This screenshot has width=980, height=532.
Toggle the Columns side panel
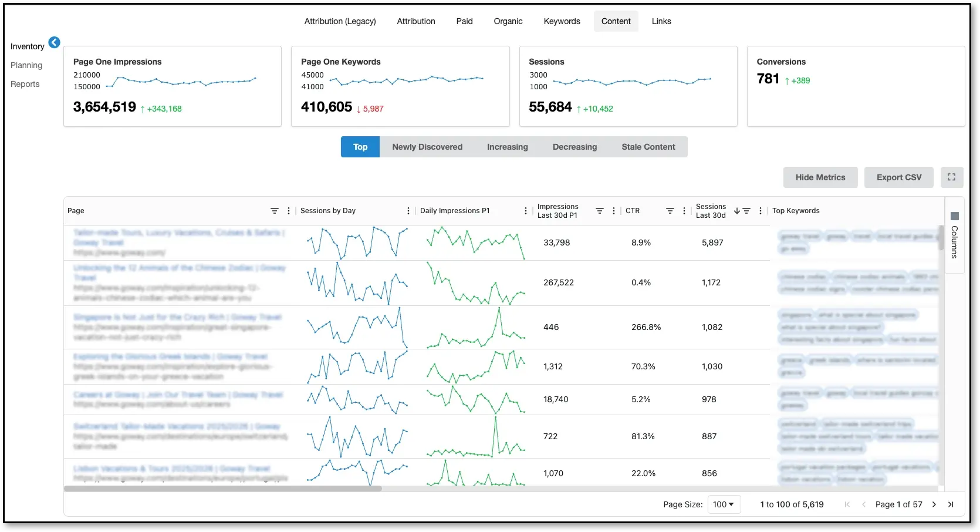click(x=954, y=235)
